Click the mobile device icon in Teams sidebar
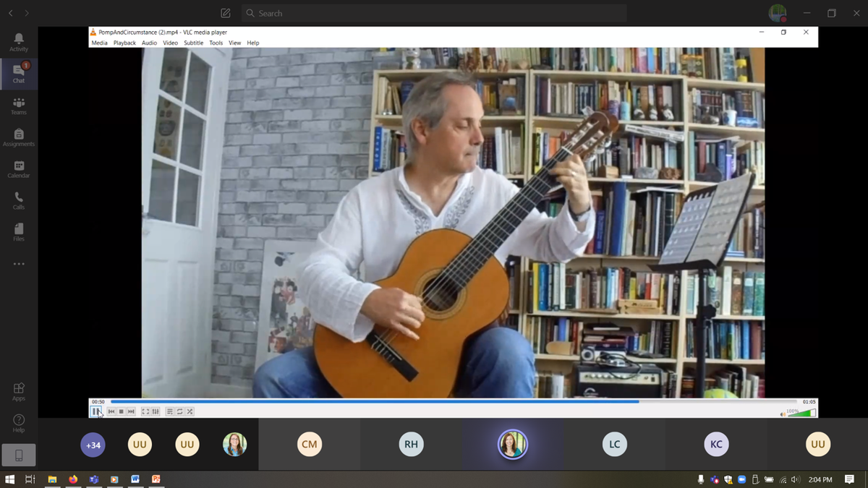This screenshot has width=868, height=488. [19, 455]
